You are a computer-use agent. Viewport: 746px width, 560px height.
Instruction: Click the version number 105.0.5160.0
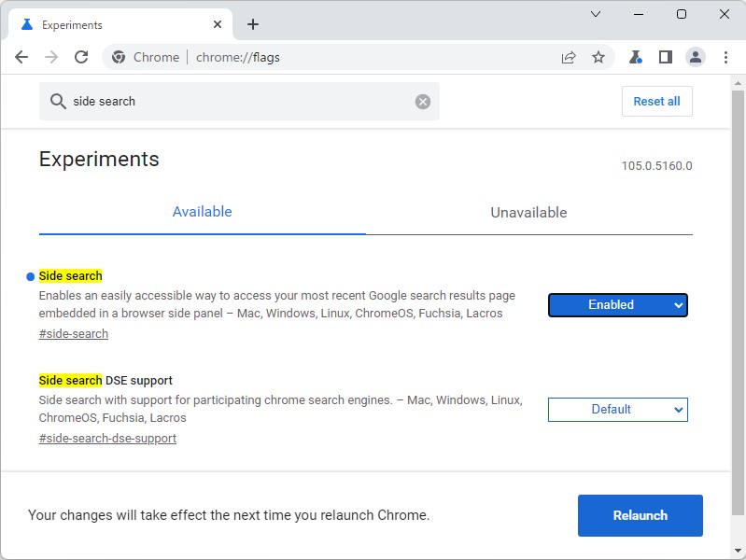[x=656, y=166]
